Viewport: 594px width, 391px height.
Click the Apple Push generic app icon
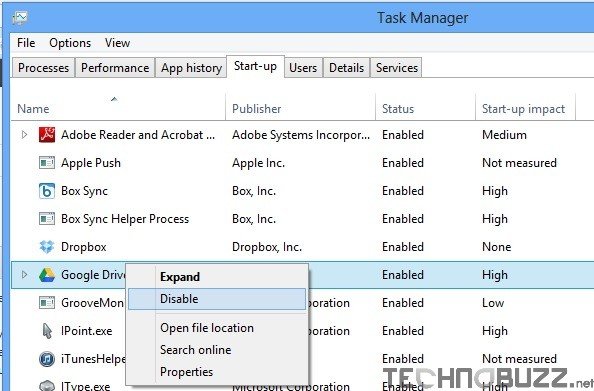coord(47,163)
